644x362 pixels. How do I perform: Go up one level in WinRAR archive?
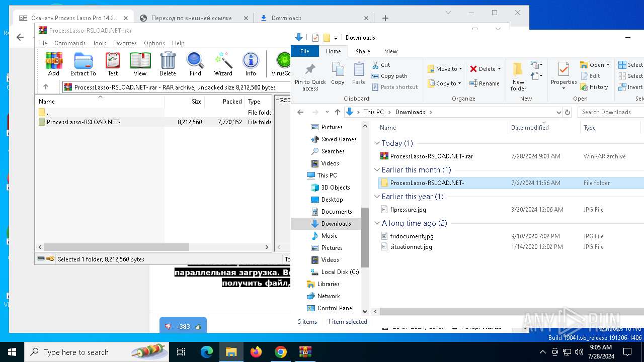(x=46, y=87)
